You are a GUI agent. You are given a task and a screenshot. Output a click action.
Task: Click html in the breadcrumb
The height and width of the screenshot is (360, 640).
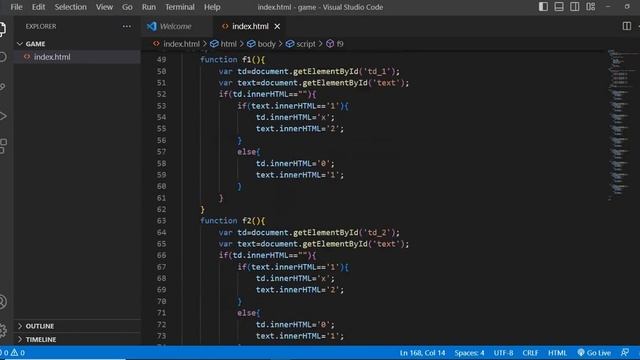click(x=228, y=44)
